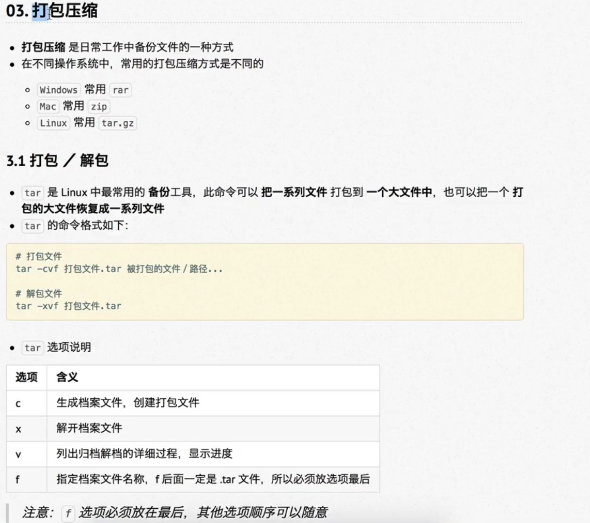The height and width of the screenshot is (523, 590).
Task: Click the 'zip' inline code tag
Action: click(x=99, y=106)
